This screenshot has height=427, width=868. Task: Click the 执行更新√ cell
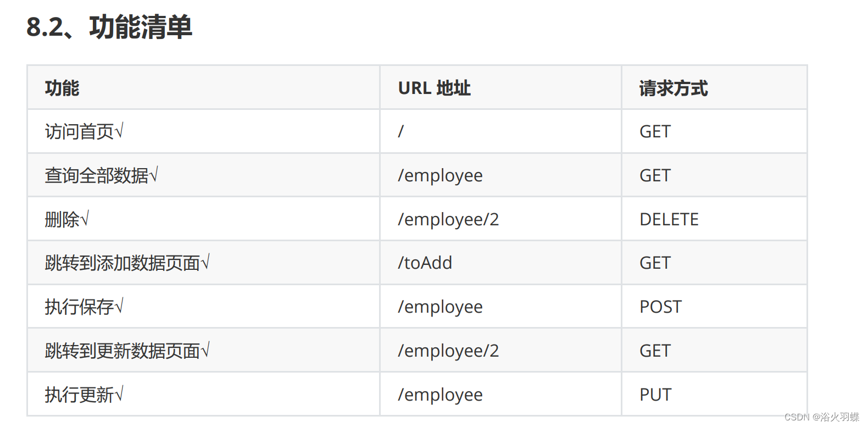(84, 395)
